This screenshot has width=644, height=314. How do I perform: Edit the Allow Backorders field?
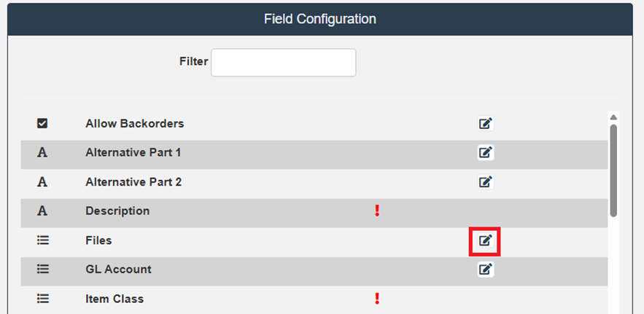[x=485, y=124]
